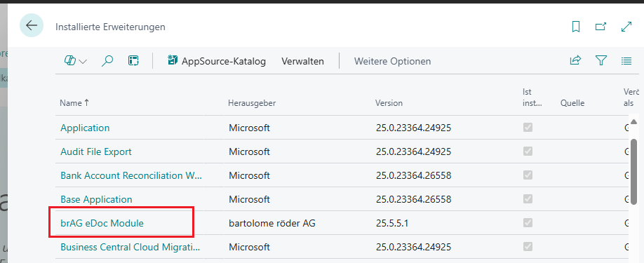
Task: Click the share icon
Action: coord(575,61)
